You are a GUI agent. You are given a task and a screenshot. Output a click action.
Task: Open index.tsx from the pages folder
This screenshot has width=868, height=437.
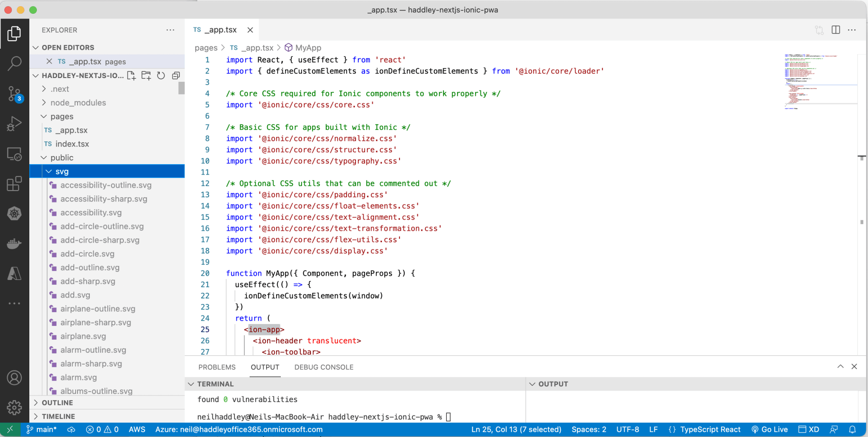[x=72, y=144]
